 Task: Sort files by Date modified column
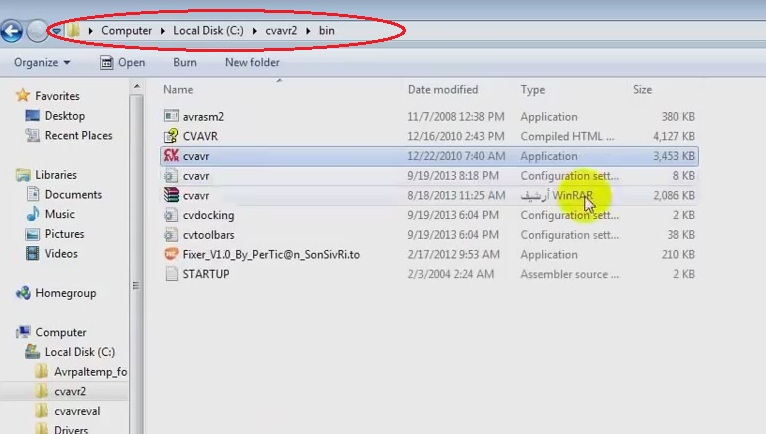pyautogui.click(x=442, y=90)
